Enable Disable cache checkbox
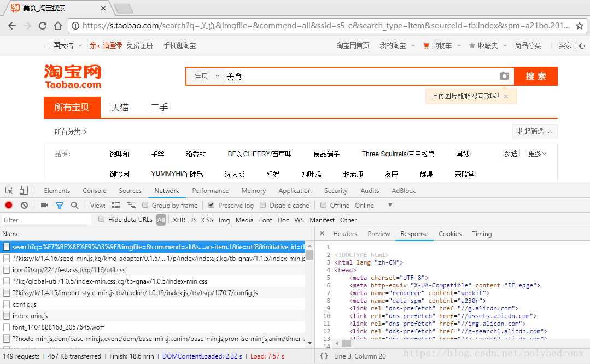This screenshot has width=590, height=364. (262, 205)
